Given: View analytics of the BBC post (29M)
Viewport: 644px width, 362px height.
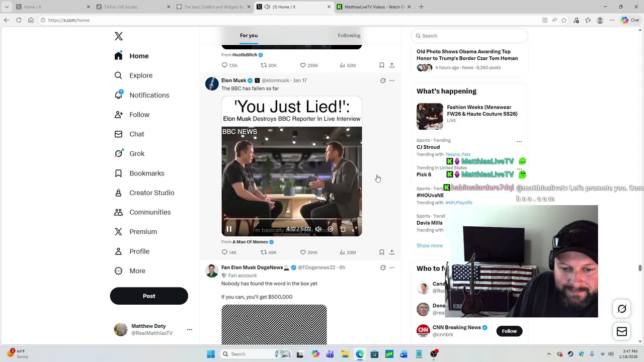Looking at the screenshot, I should 347,252.
